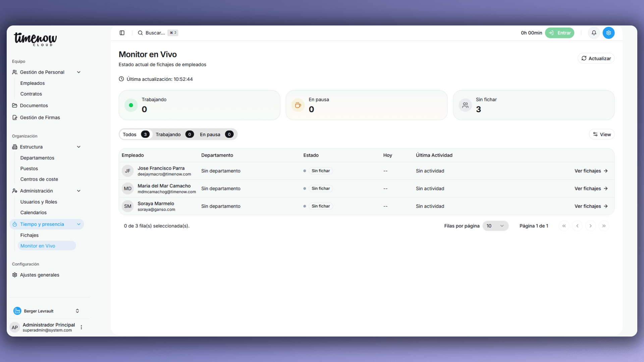Open Ver fichajes for Soraya Marmelo
The image size is (644, 362).
[591, 206]
